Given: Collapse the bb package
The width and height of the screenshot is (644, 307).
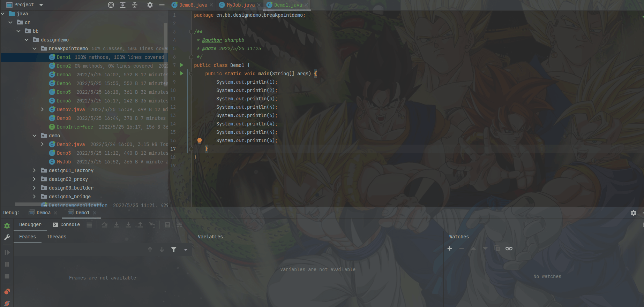Looking at the screenshot, I should pyautogui.click(x=18, y=31).
